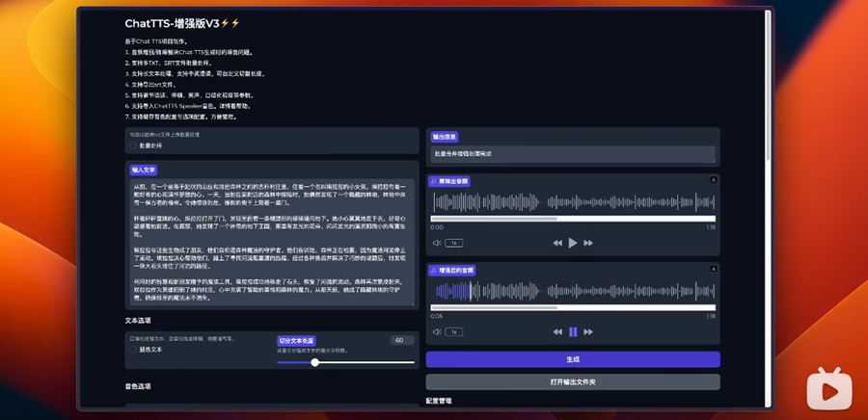Rewind the enhanced audio
868x420 pixels.
557,331
